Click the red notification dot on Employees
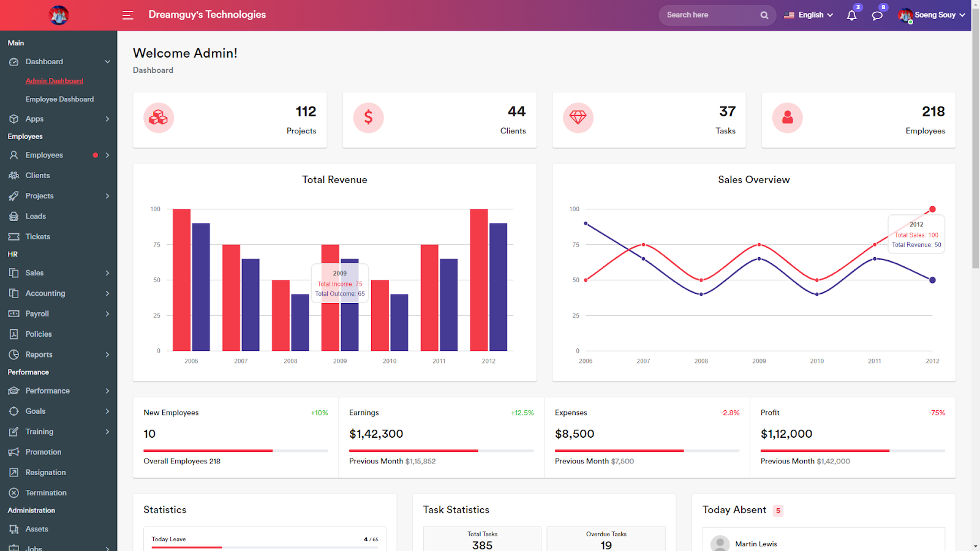 pos(96,155)
